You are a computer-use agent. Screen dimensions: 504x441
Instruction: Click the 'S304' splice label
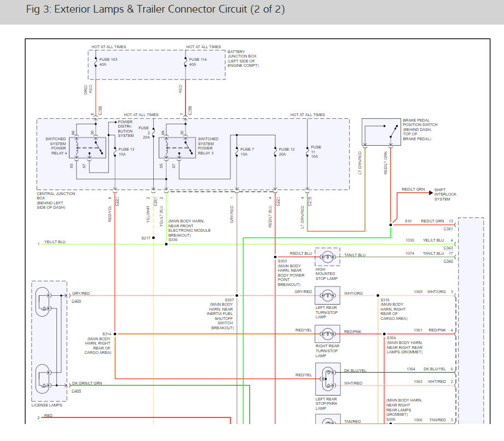(391, 338)
